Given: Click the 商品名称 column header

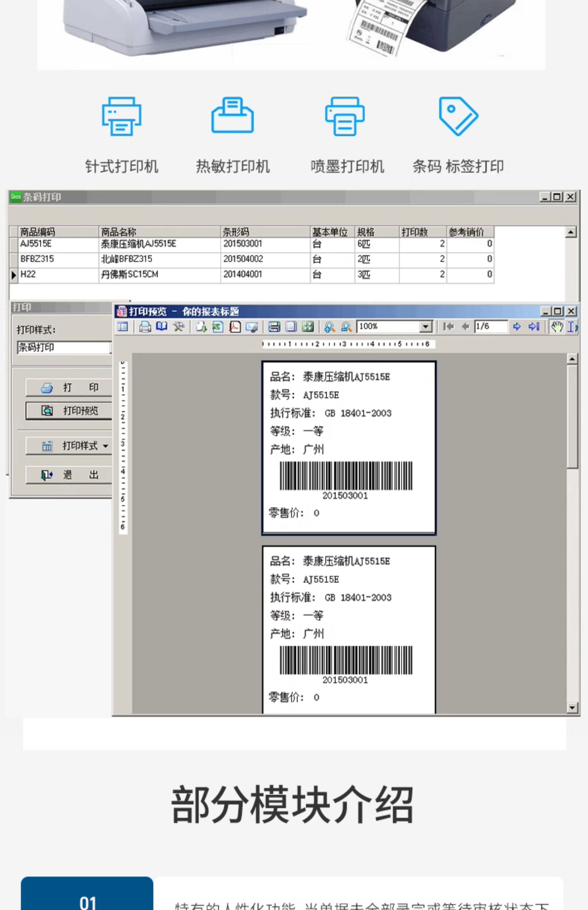Looking at the screenshot, I should point(159,232).
